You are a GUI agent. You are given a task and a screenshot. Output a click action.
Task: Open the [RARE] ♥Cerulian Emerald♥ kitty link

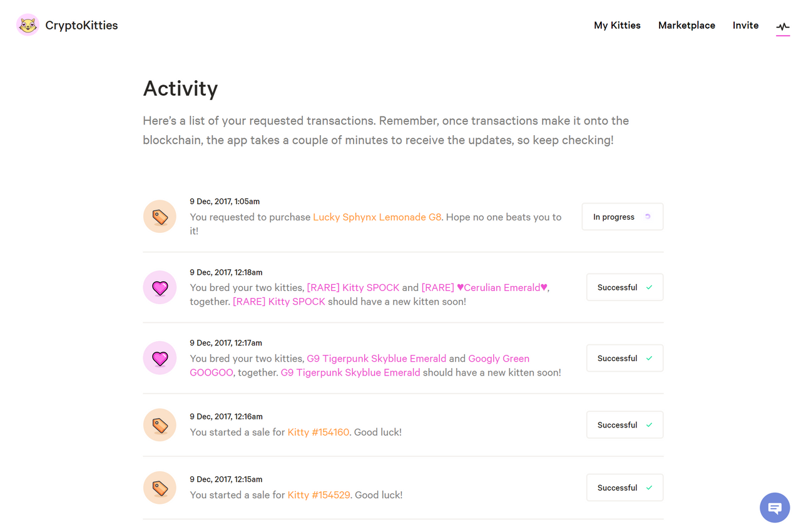click(x=484, y=288)
